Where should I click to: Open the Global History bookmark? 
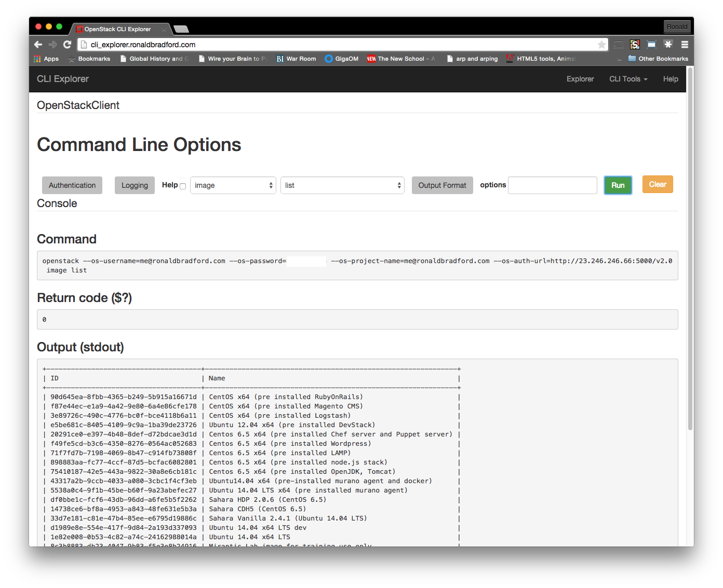coord(154,59)
